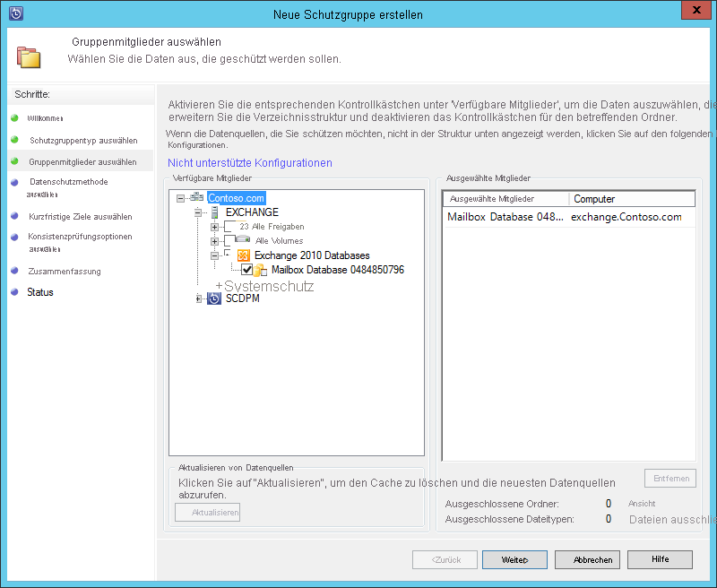Close the Neue Schutzgruppe erstellen window
The width and height of the screenshot is (717, 588).
point(696,10)
